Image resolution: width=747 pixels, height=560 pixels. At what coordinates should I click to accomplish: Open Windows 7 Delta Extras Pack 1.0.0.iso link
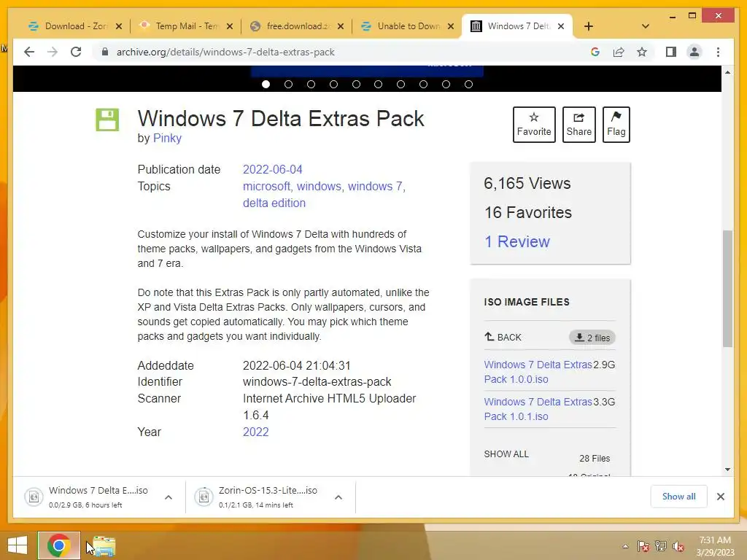coord(538,372)
